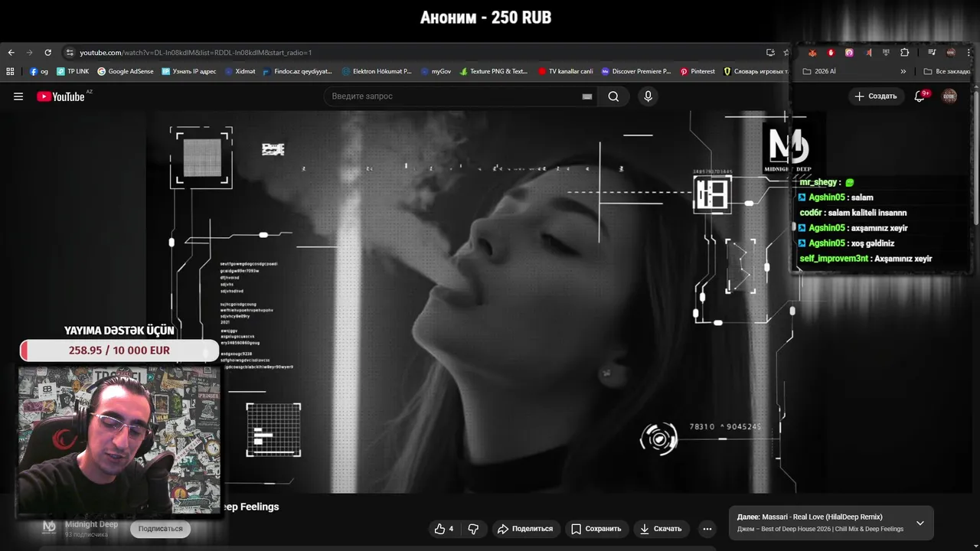Open the Pinterest bookmark
Viewport: 980px width, 551px height.
click(697, 71)
